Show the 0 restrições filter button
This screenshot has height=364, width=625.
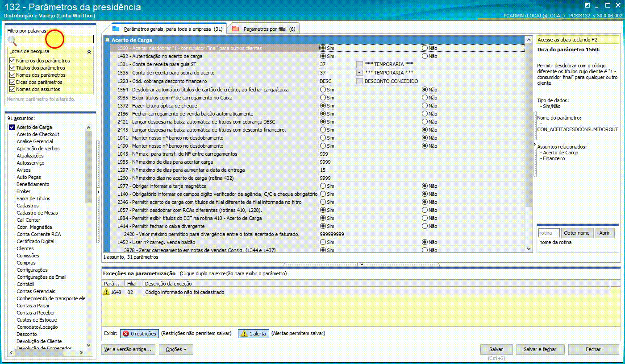139,334
